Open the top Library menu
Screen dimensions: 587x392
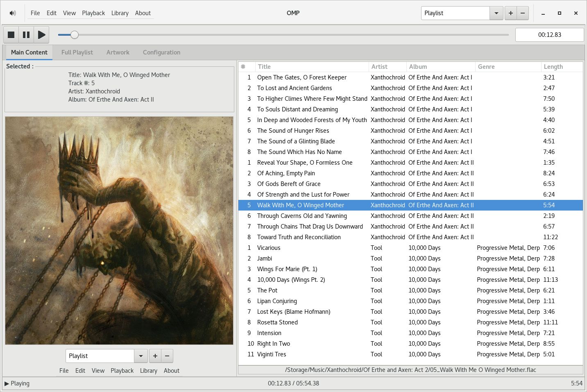(120, 13)
